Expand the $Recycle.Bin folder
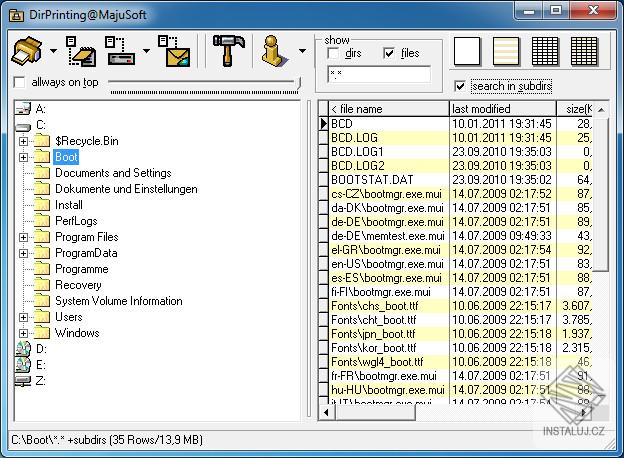The image size is (624, 458). (23, 141)
